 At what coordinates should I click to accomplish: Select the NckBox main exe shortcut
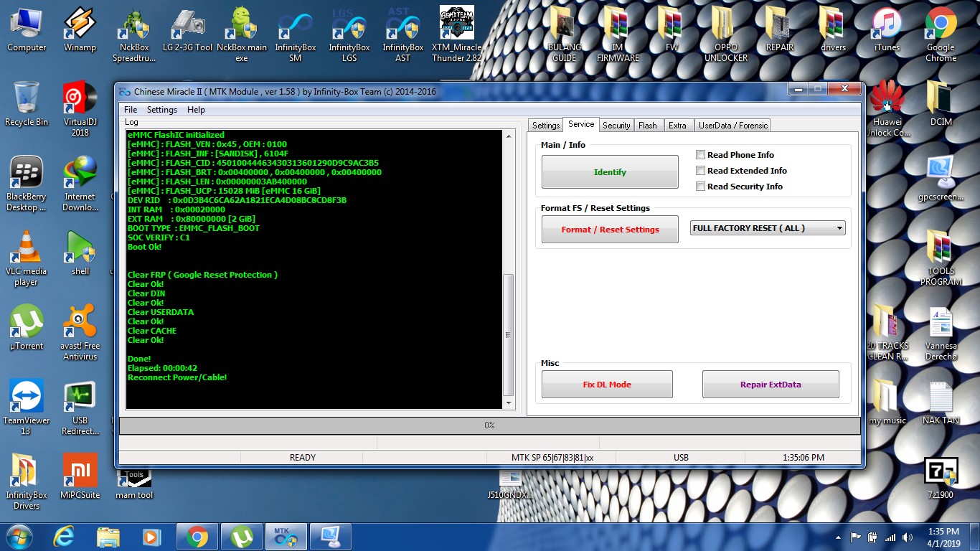(242, 35)
